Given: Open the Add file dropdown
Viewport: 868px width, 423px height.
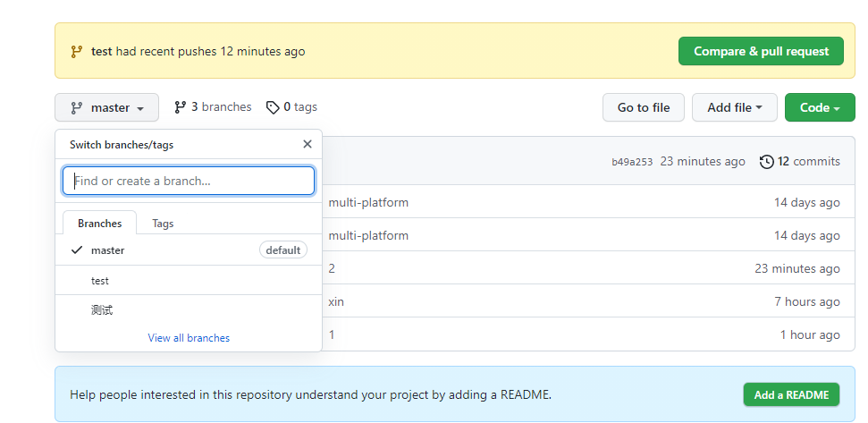Looking at the screenshot, I should point(735,107).
